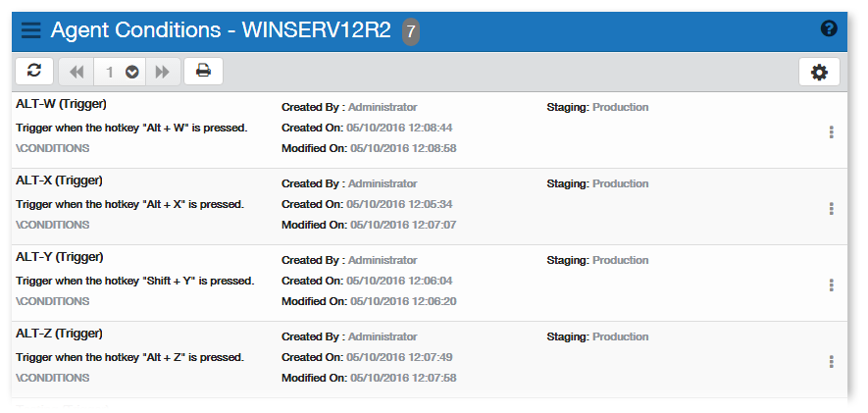Click the help question mark icon

point(829,29)
